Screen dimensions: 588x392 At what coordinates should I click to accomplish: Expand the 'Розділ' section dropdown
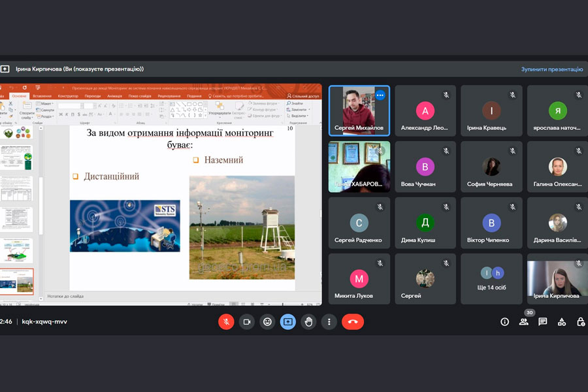tap(45, 116)
